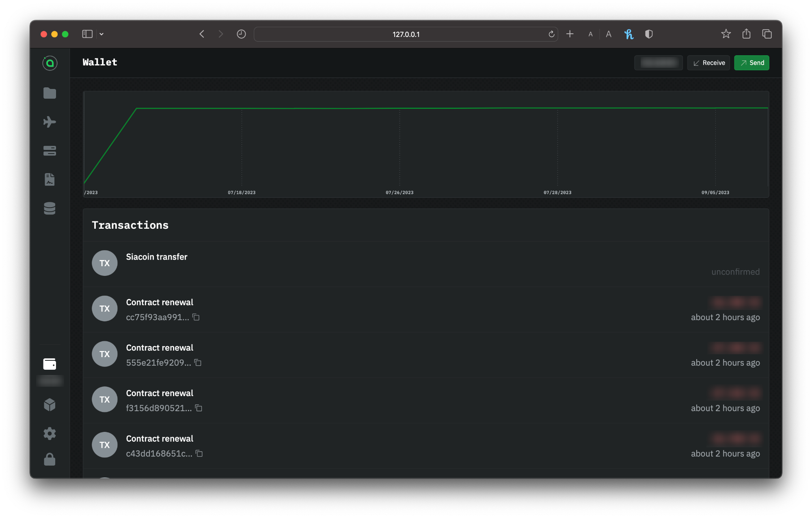Open the Config database stack icon
The width and height of the screenshot is (812, 518).
point(50,208)
